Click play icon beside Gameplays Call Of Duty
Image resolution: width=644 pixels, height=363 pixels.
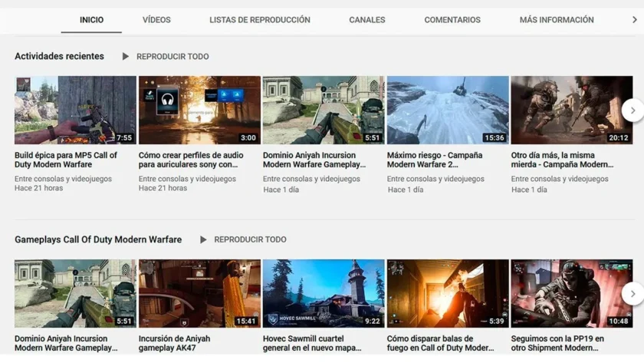point(203,239)
